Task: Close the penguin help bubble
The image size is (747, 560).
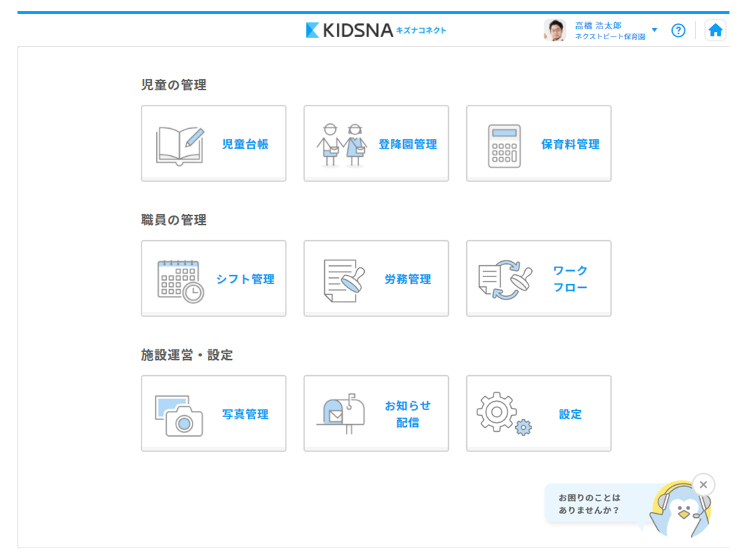Action: (x=703, y=484)
